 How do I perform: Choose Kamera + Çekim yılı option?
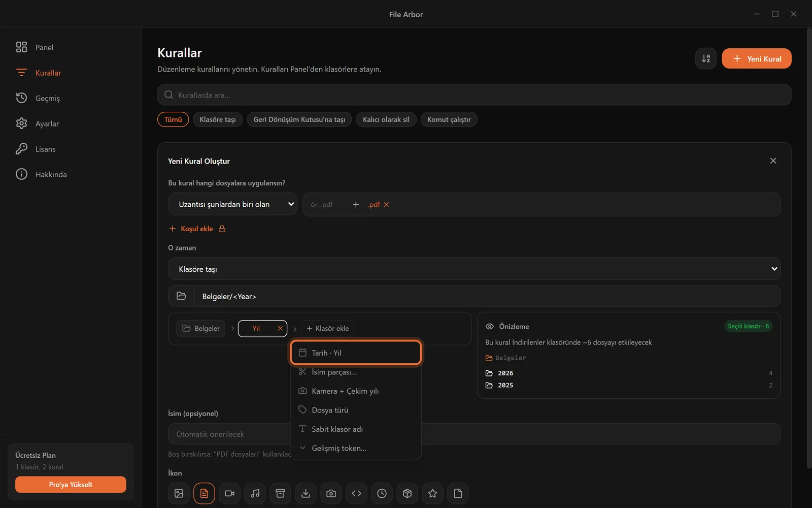356,391
